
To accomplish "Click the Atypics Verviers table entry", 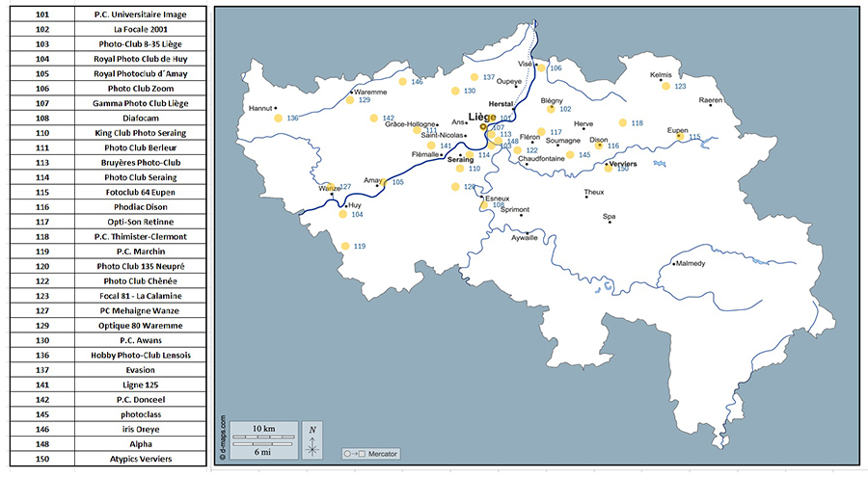I will (x=141, y=459).
